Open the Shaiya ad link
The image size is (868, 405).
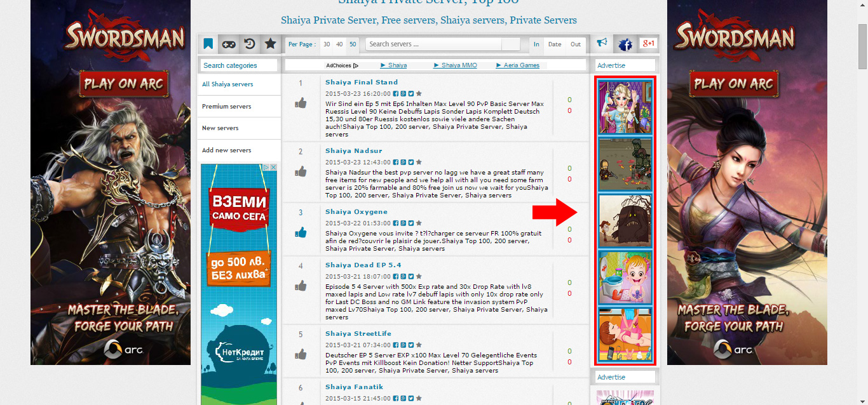[394, 65]
